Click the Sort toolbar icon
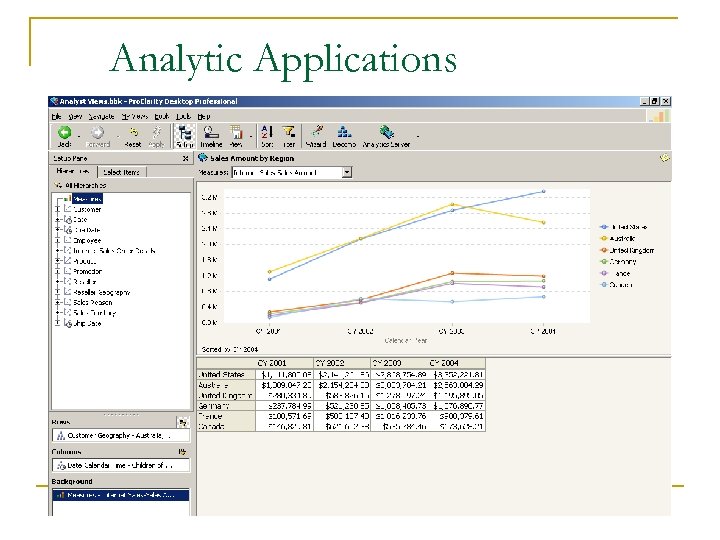Screen dimensions: 720x540 [x=267, y=132]
